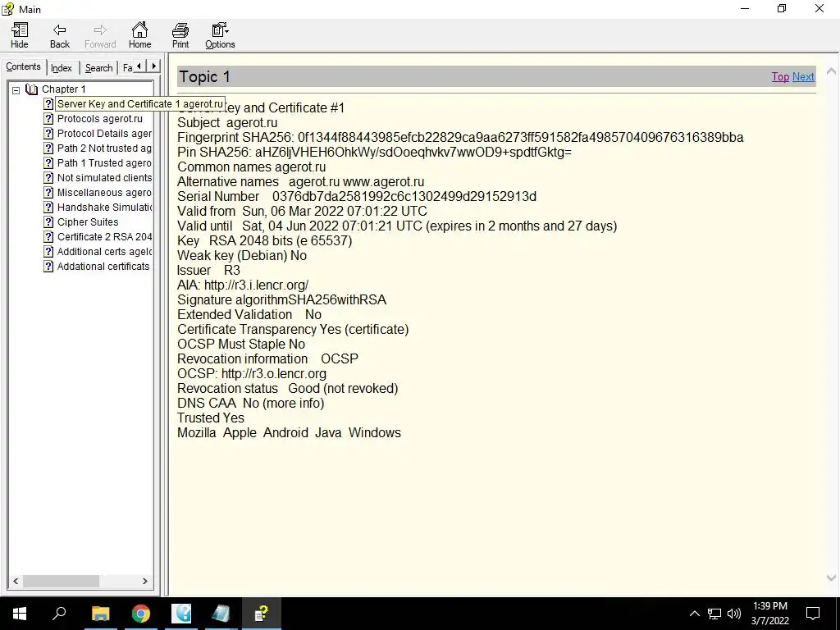Click the active help viewer taskbar icon
Viewport: 840px width, 630px height.
click(262, 614)
